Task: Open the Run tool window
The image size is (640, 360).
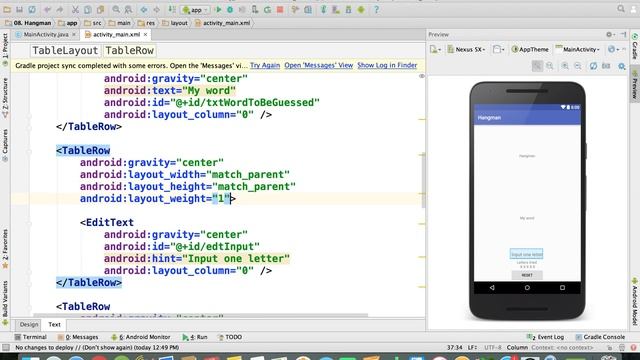Action: [x=195, y=337]
